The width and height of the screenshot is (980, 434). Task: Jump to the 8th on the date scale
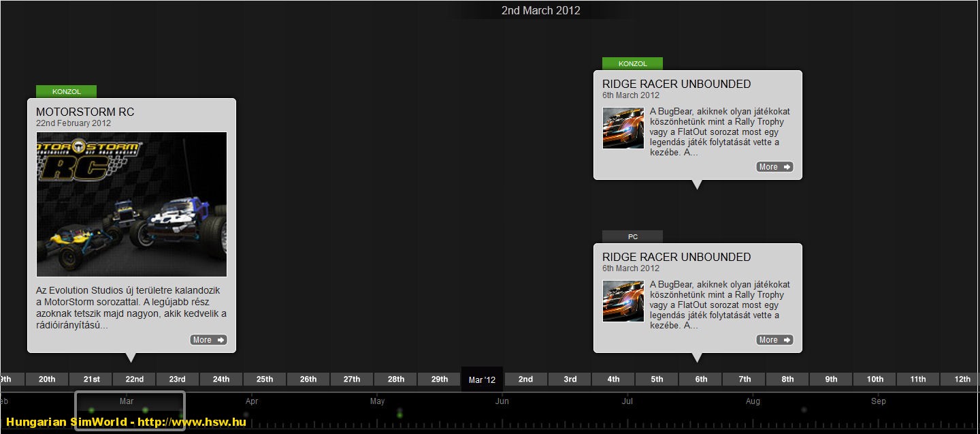(x=787, y=379)
